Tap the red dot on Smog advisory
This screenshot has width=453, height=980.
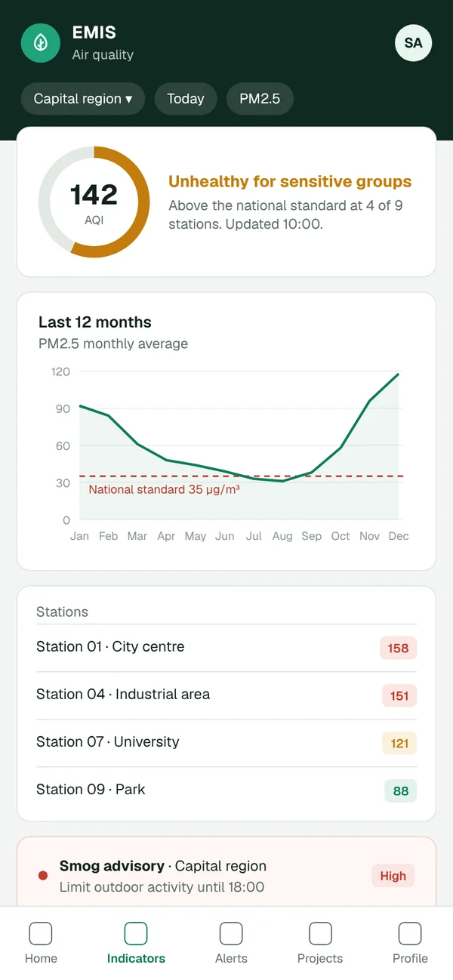[x=43, y=876]
